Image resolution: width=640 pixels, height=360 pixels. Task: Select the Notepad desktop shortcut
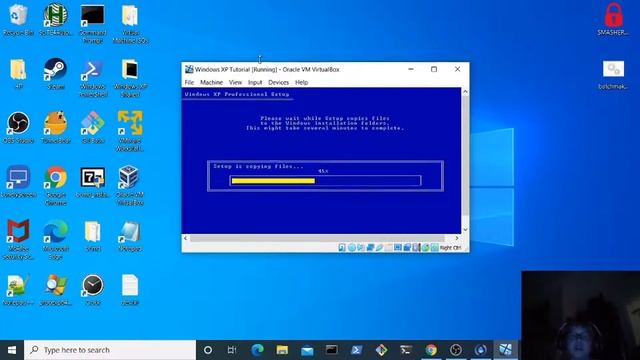point(130,236)
